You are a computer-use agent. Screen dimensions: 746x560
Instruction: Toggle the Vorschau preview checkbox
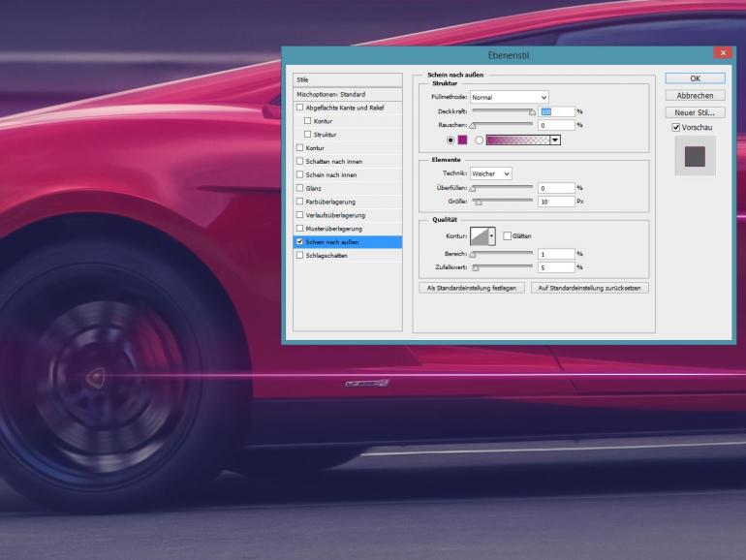pyautogui.click(x=676, y=127)
